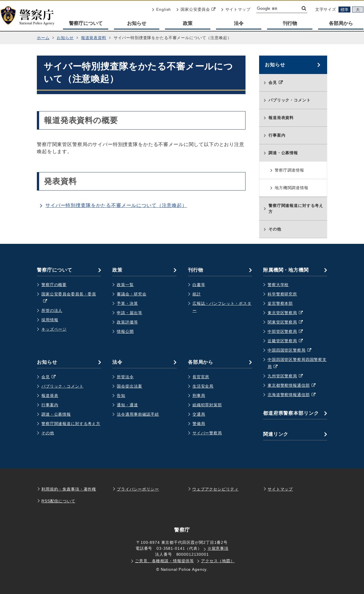Open 警察庁の概要 footer link
The height and width of the screenshot is (594, 364).
click(x=54, y=285)
